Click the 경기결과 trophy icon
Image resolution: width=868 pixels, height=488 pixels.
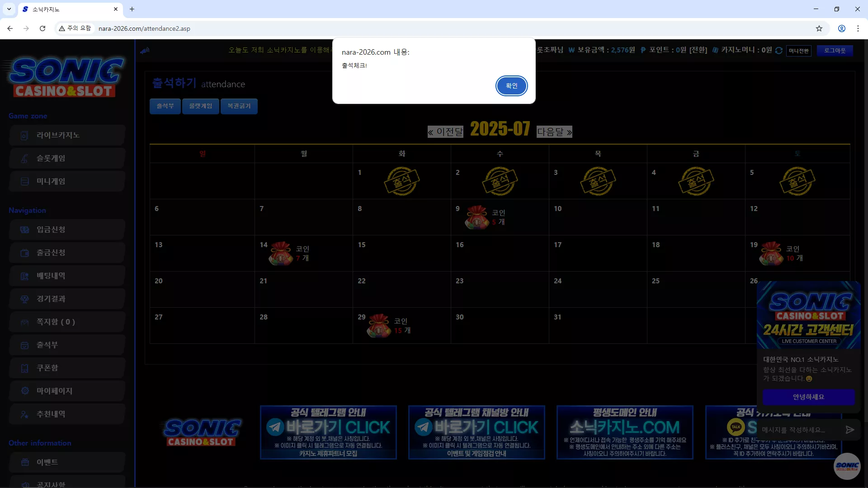pyautogui.click(x=25, y=299)
